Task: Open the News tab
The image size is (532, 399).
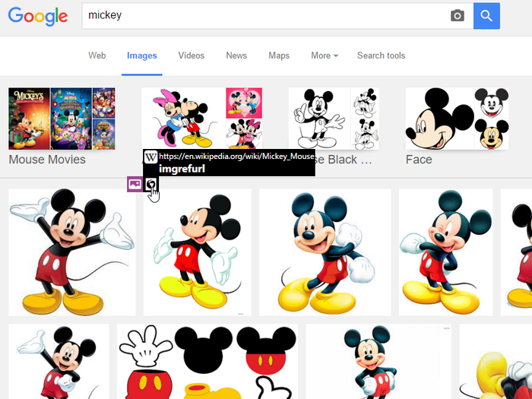Action: pos(236,55)
